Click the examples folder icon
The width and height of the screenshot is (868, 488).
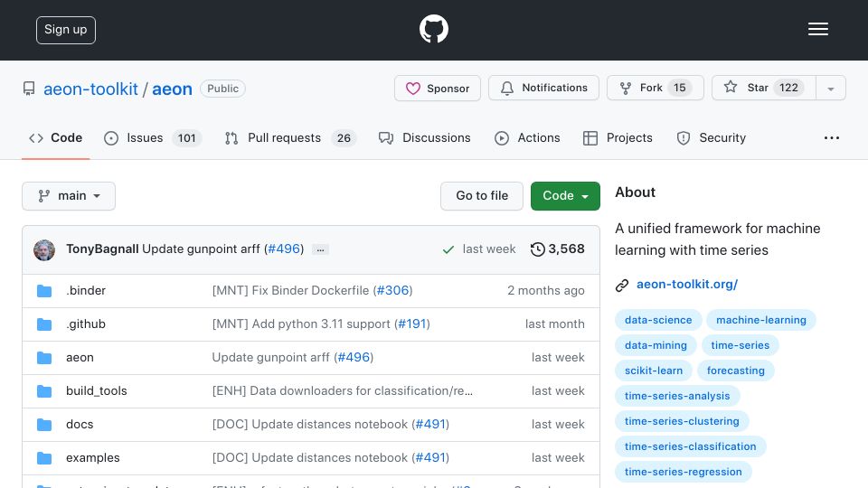[x=44, y=458]
